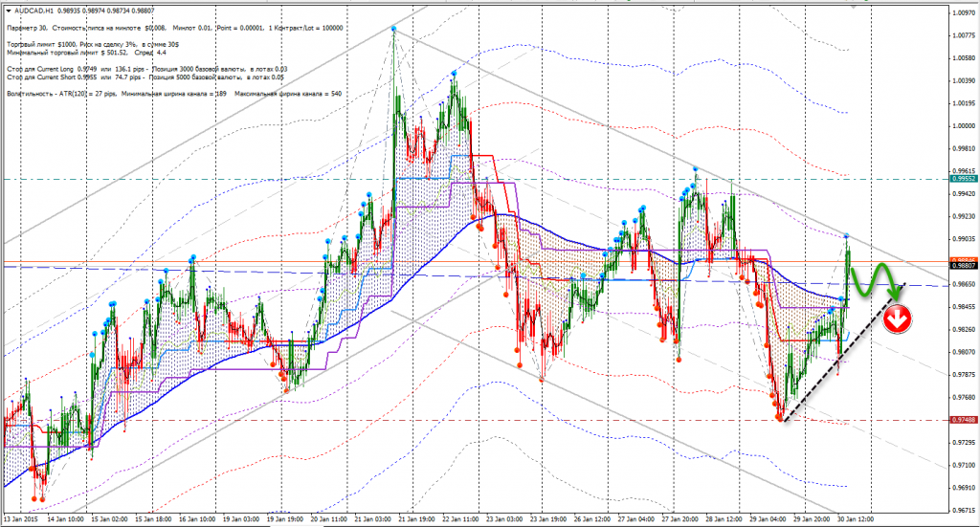This screenshot has height=527, width=980.
Task: Click the 1.00580 price scale label
Action: (x=963, y=58)
